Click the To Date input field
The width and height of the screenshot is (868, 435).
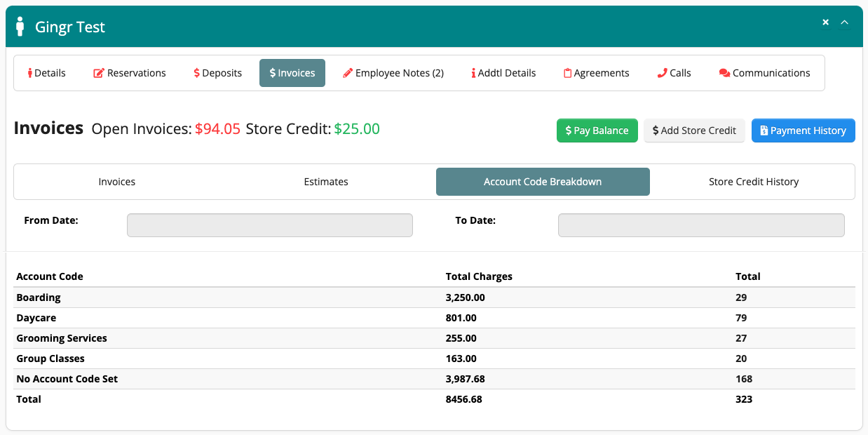pyautogui.click(x=700, y=225)
